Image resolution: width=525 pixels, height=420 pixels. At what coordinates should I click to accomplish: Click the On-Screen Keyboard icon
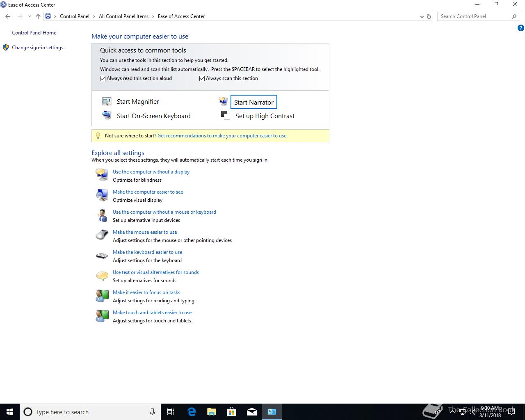[x=107, y=115]
